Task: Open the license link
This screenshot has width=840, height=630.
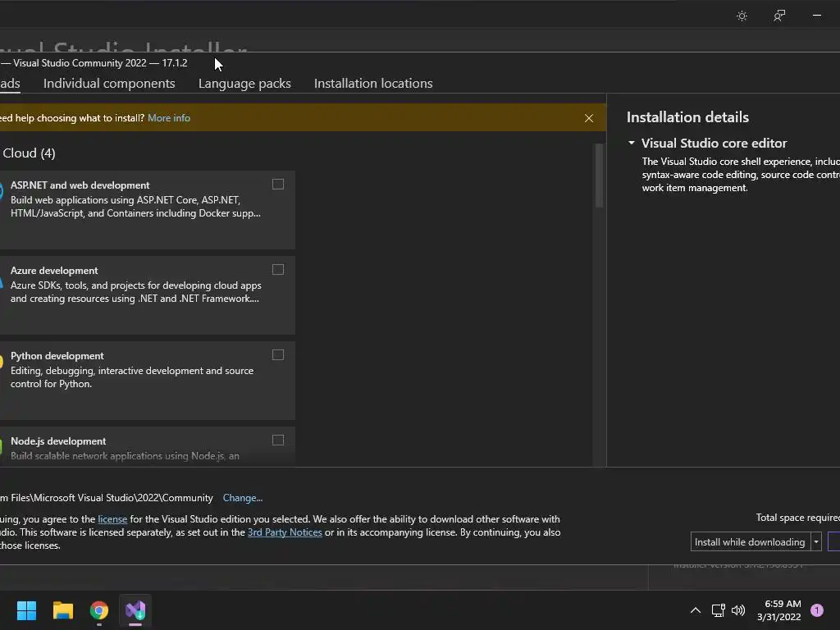Action: point(112,519)
